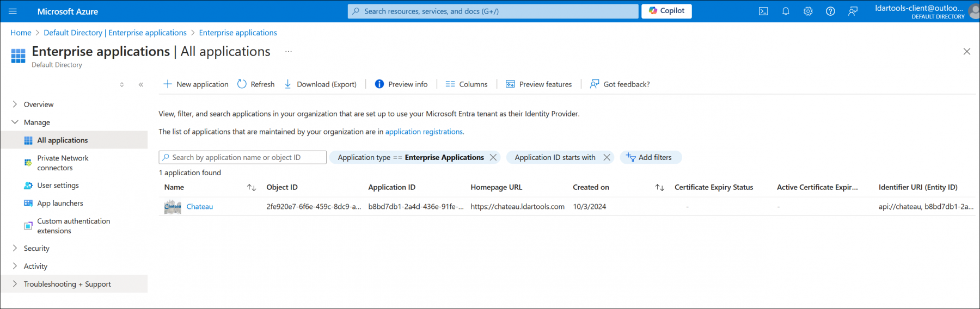Click the application registrations link
Screen dimensions: 980x309
point(424,132)
